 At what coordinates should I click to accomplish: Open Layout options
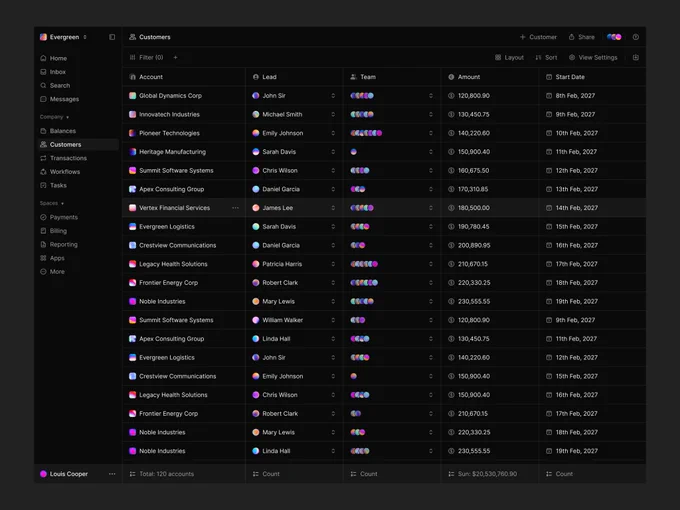pos(510,57)
